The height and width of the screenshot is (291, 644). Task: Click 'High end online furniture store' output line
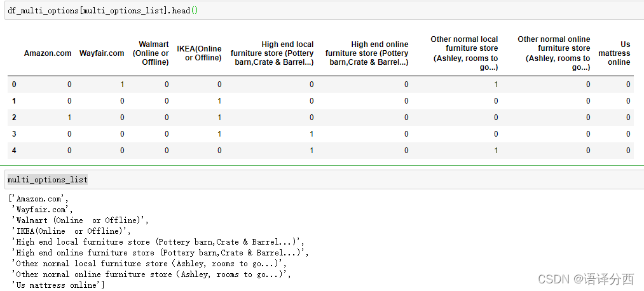tap(161, 252)
